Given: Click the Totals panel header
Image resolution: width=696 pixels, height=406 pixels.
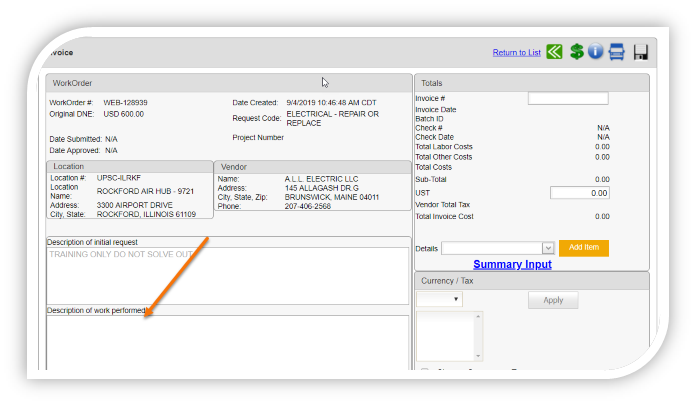Looking at the screenshot, I should click(x=531, y=83).
